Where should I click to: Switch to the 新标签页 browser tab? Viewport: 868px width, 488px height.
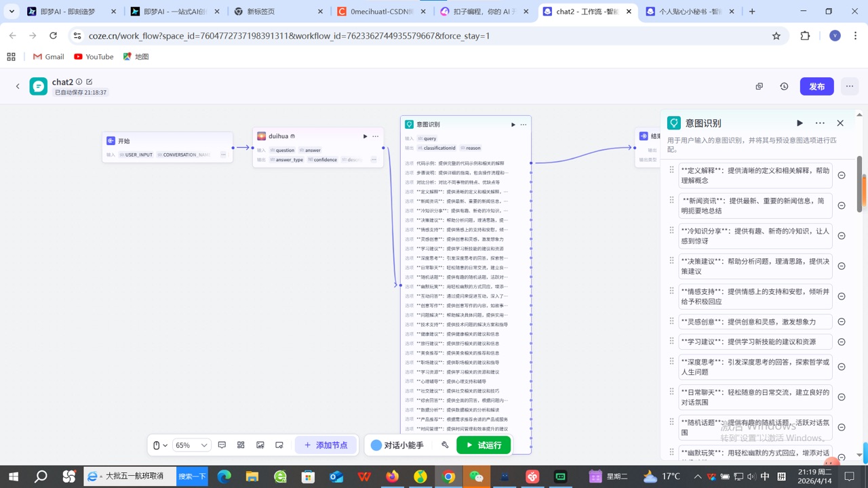click(x=277, y=12)
